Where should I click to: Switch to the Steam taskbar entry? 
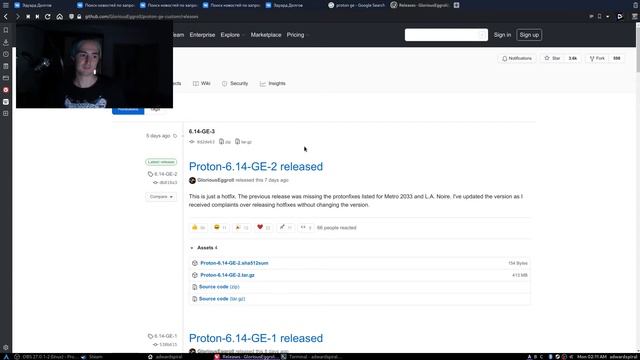(x=92, y=357)
